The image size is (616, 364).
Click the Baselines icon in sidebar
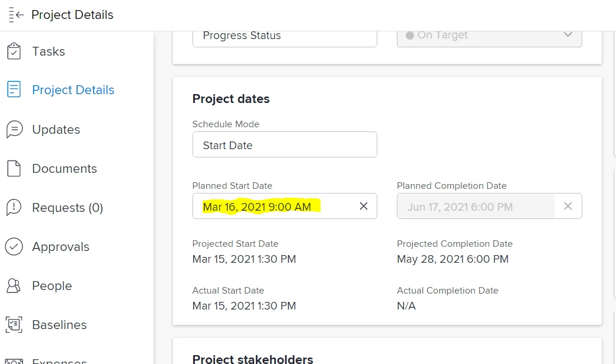(14, 325)
